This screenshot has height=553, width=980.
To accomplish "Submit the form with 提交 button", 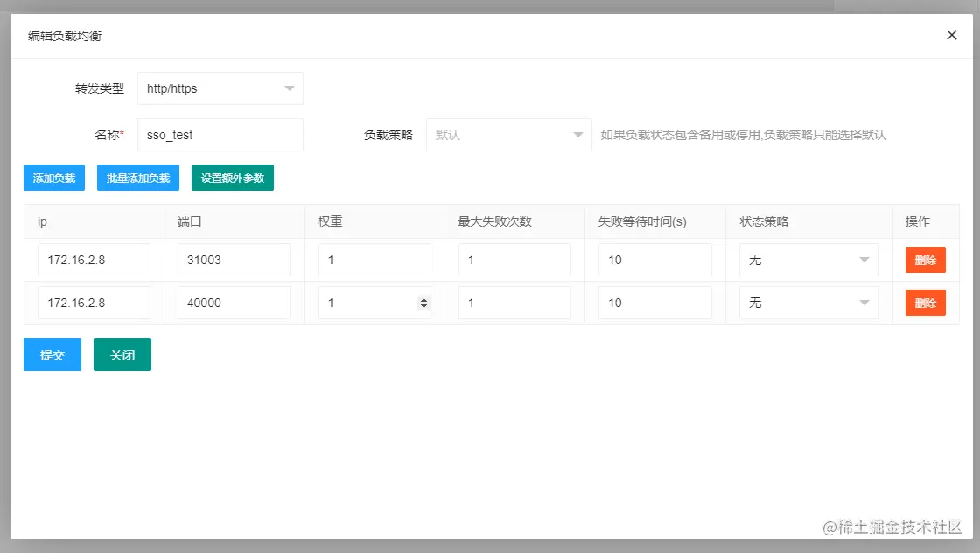I will [x=52, y=354].
